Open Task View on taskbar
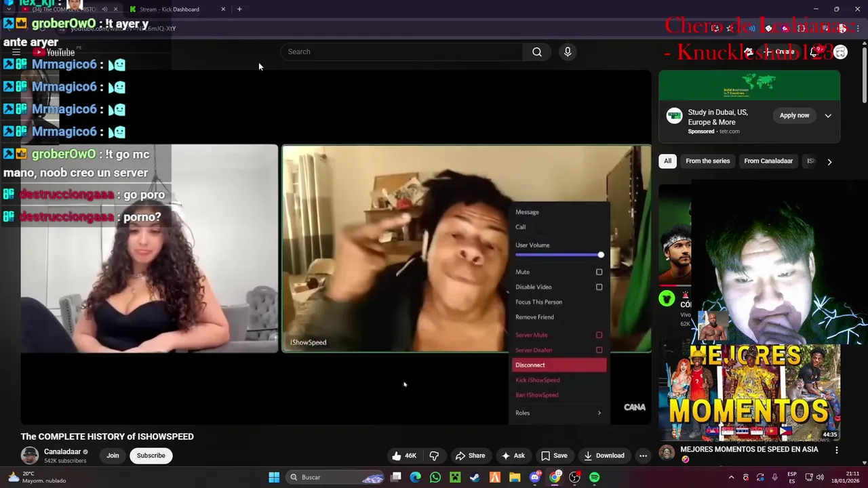Viewport: 868px width, 488px height. click(396, 477)
